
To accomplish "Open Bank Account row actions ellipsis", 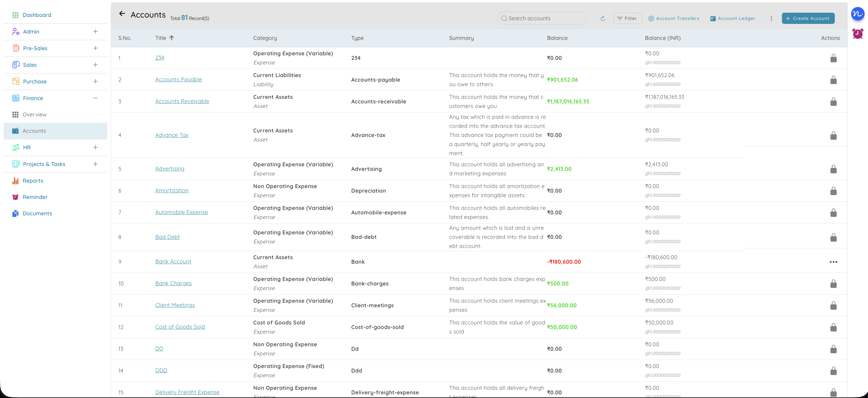I will [833, 262].
